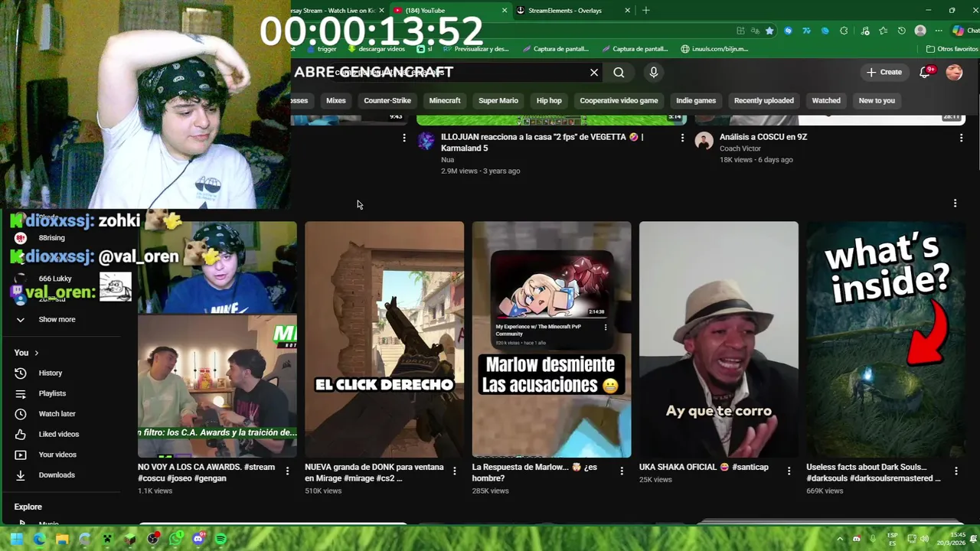Viewport: 980px width, 551px height.
Task: Open File Explorer from the taskbar
Action: 62,539
